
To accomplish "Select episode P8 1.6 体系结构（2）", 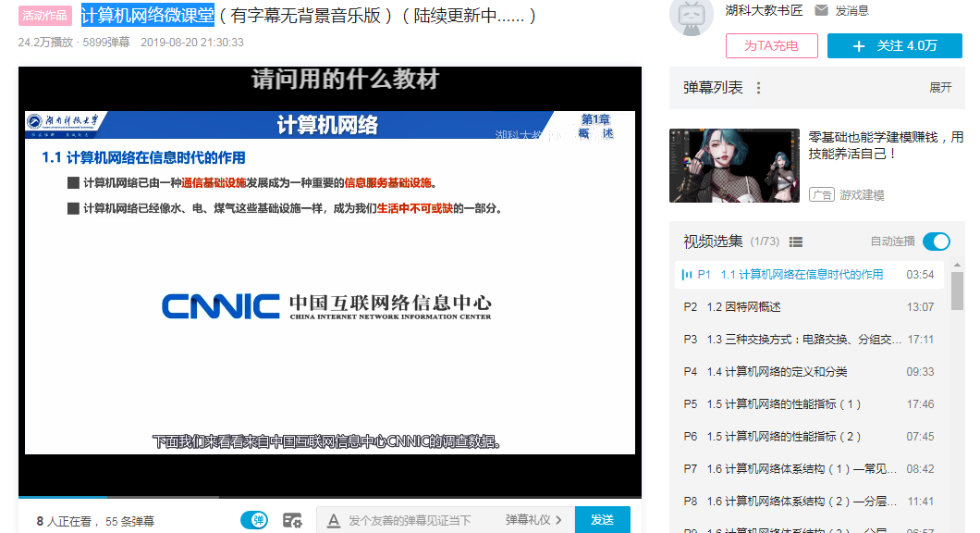I will coord(809,502).
